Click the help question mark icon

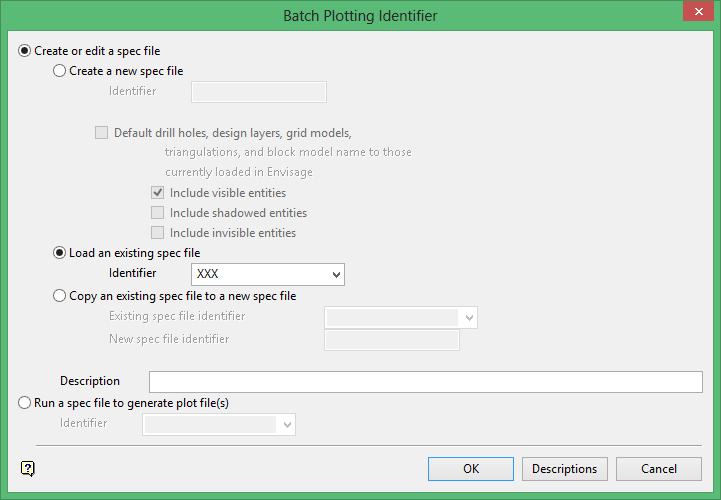pos(28,469)
